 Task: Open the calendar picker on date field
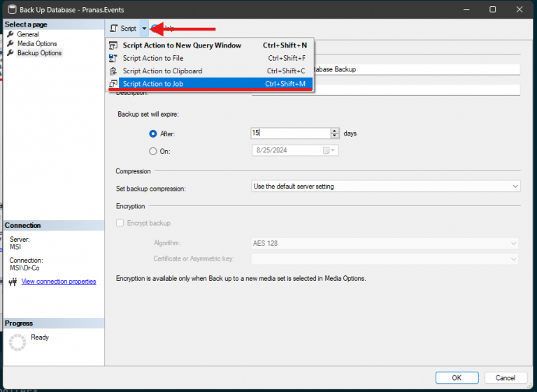click(327, 150)
